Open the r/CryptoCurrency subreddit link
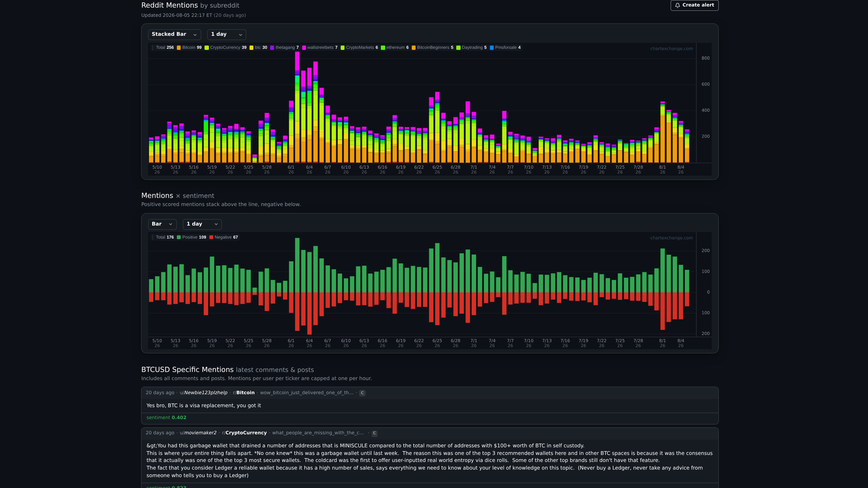 tap(244, 433)
